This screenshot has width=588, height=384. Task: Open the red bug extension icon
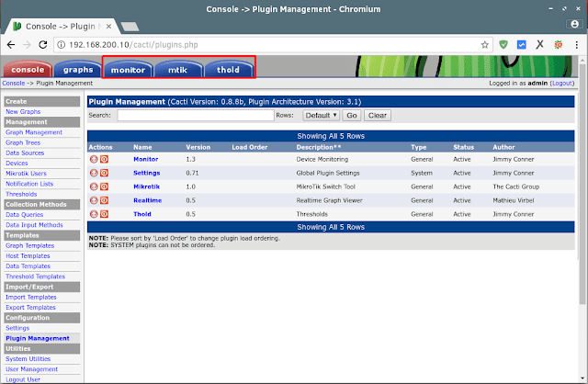pos(558,45)
